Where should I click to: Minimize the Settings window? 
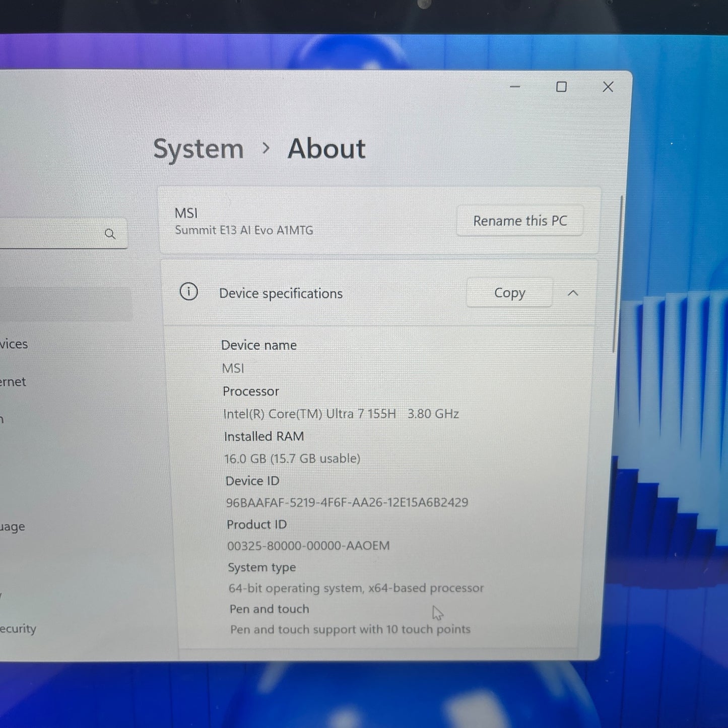click(515, 87)
